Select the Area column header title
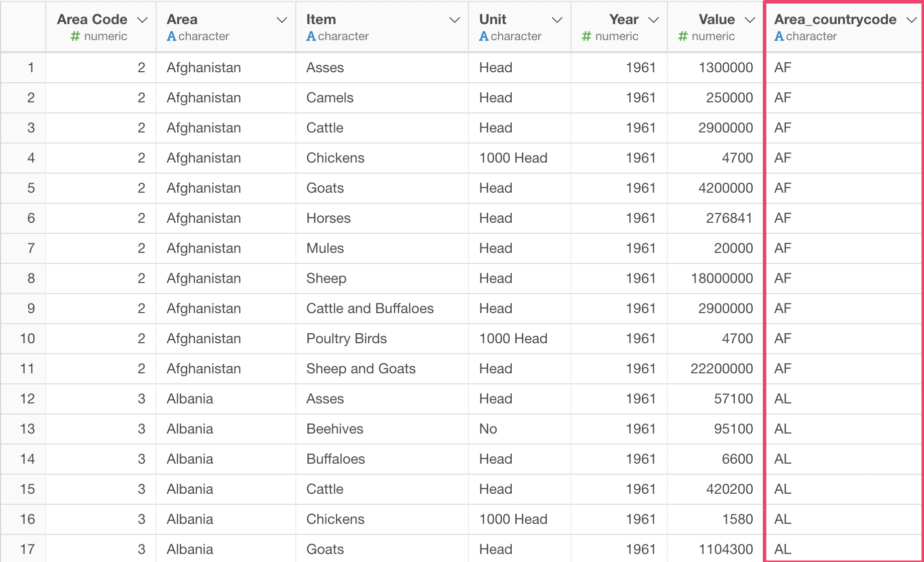Viewport: 924px width, 562px height. point(182,20)
